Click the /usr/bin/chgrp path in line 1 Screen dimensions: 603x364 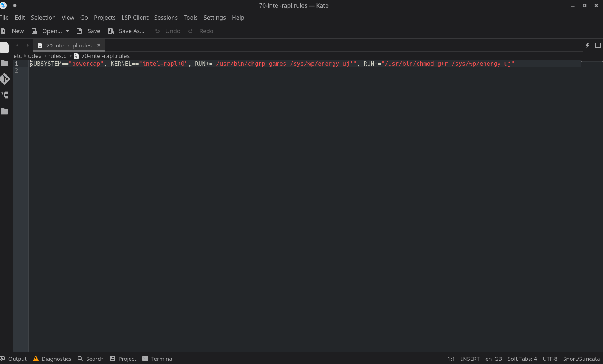tap(241, 64)
